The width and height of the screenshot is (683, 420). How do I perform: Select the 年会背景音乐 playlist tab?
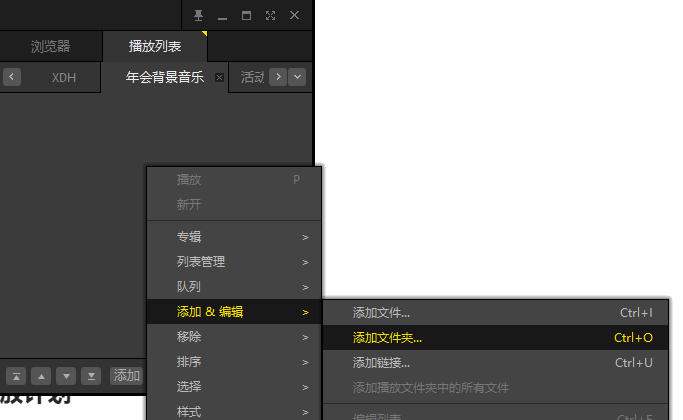[165, 78]
